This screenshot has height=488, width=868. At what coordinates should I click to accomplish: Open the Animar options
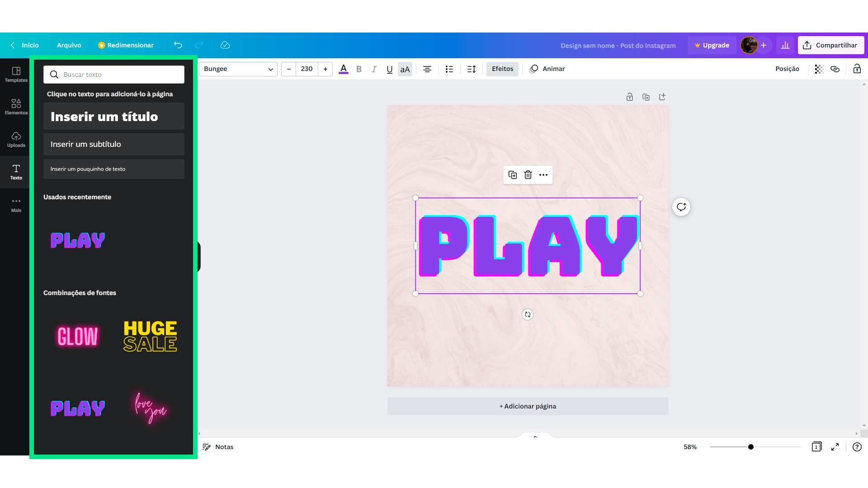click(547, 69)
